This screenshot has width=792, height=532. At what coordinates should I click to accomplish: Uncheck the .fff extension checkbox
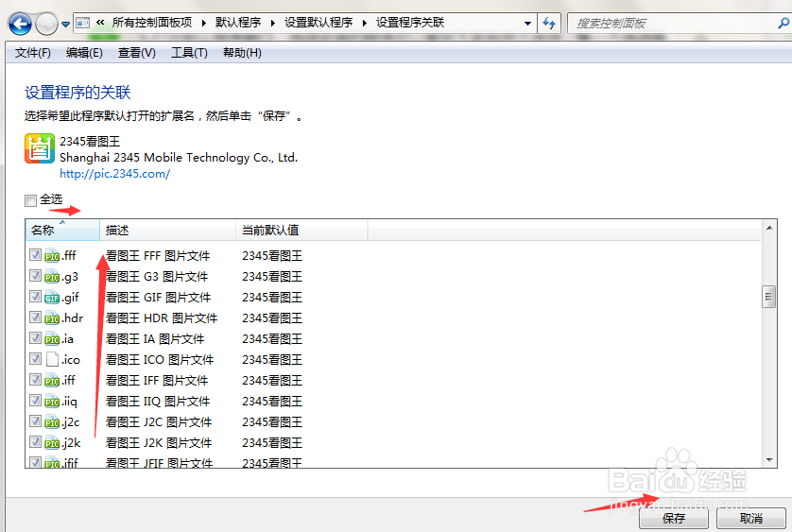click(35, 254)
